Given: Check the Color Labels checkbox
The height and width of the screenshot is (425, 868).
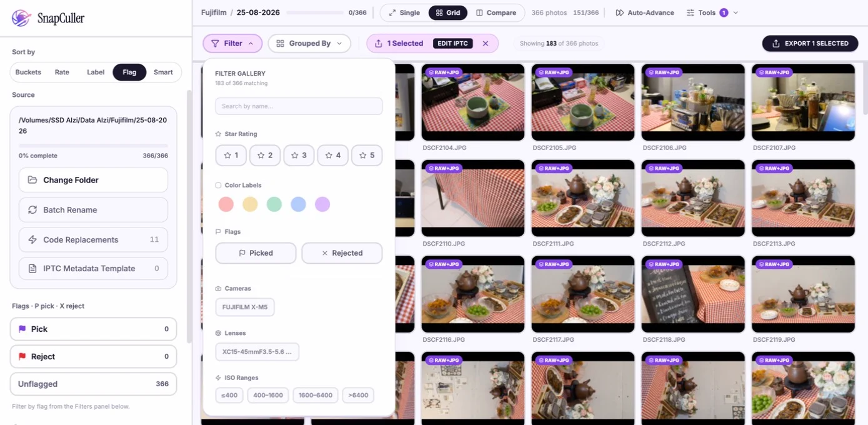Looking at the screenshot, I should click(x=218, y=185).
